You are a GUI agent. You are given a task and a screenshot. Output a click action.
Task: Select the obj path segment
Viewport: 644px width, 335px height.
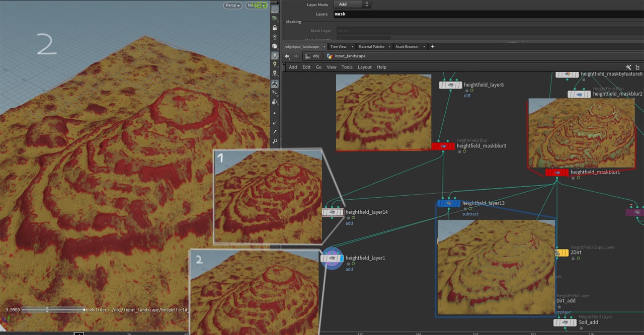[x=312, y=56]
